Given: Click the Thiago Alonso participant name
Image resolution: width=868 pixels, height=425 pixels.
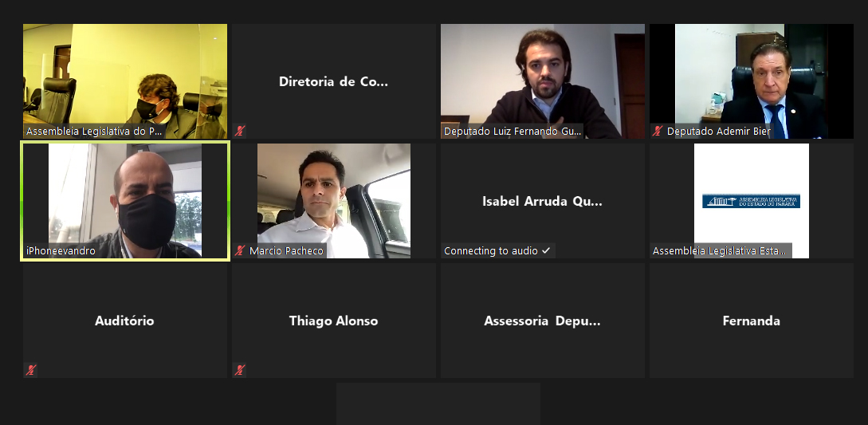Looking at the screenshot, I should 334,321.
